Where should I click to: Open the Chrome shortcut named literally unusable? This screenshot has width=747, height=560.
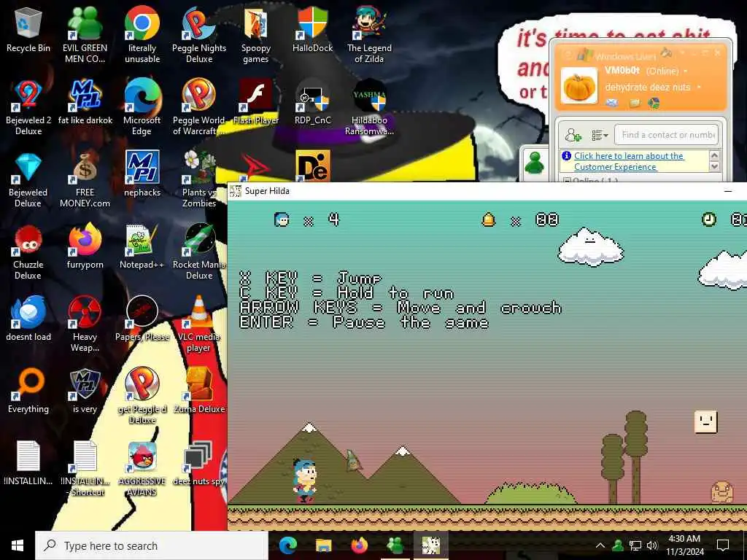pos(142,34)
